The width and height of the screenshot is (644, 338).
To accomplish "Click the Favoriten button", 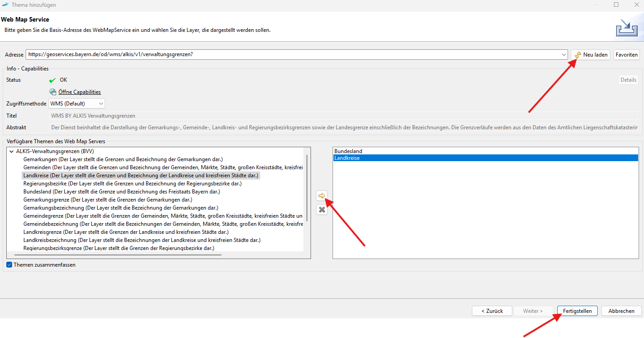I will pyautogui.click(x=626, y=55).
